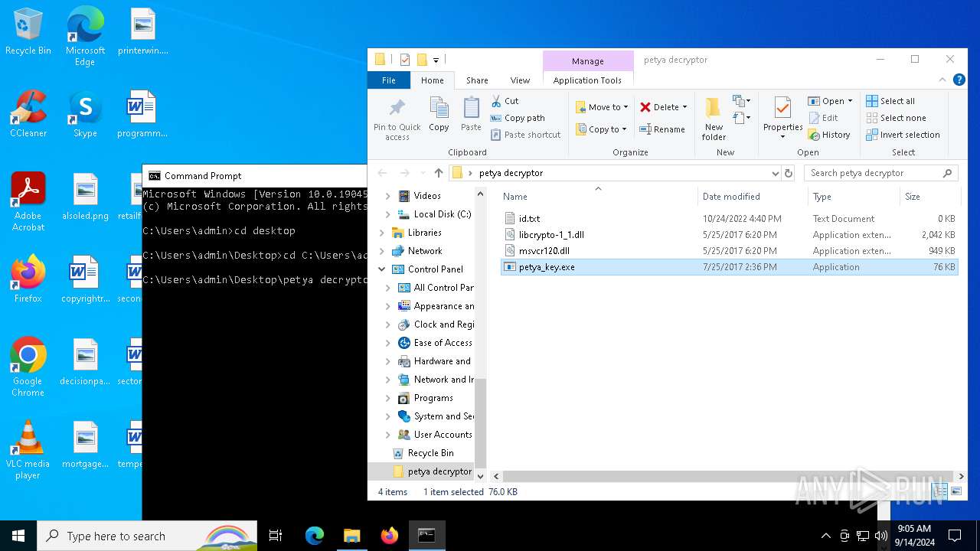Screen dimensions: 980x551
Task: Switch to the Share tab
Action: click(477, 80)
